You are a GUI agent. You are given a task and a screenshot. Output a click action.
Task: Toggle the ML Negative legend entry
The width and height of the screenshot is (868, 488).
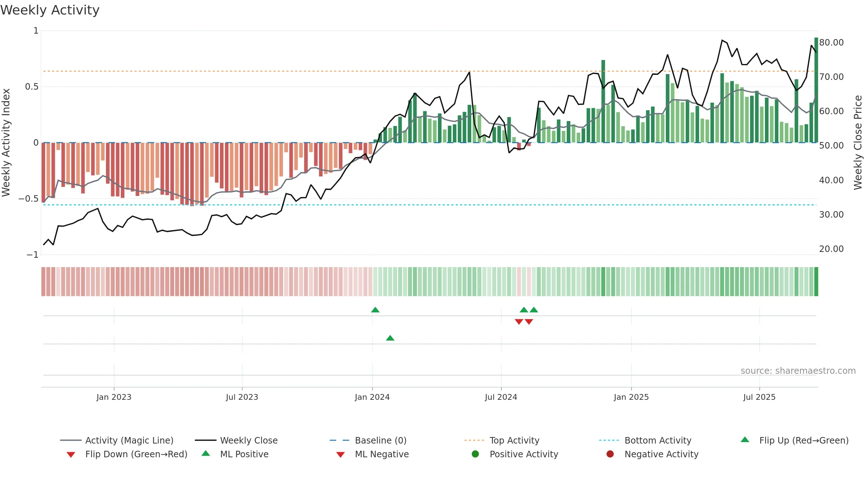coord(373,454)
